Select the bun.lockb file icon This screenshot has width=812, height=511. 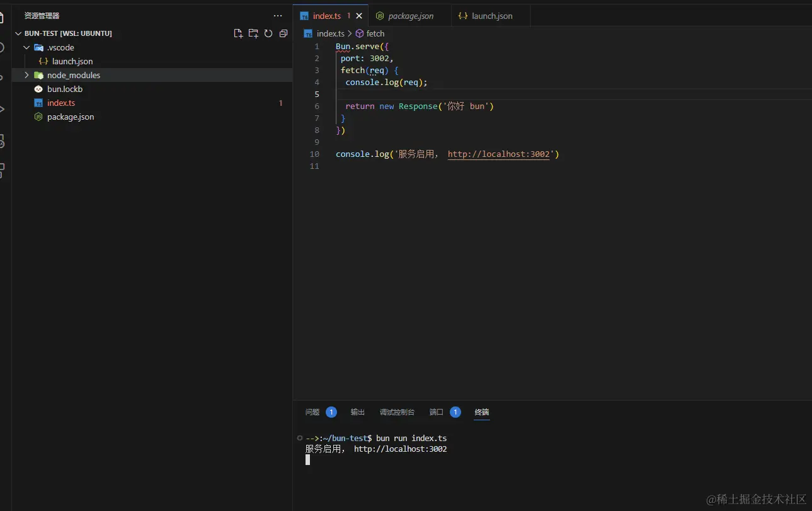(x=38, y=89)
